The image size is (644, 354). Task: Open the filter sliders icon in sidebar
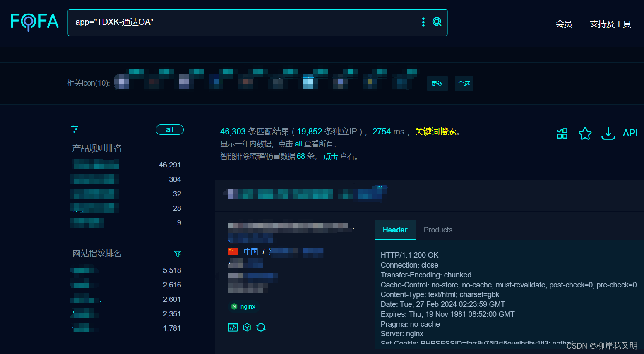coord(74,129)
